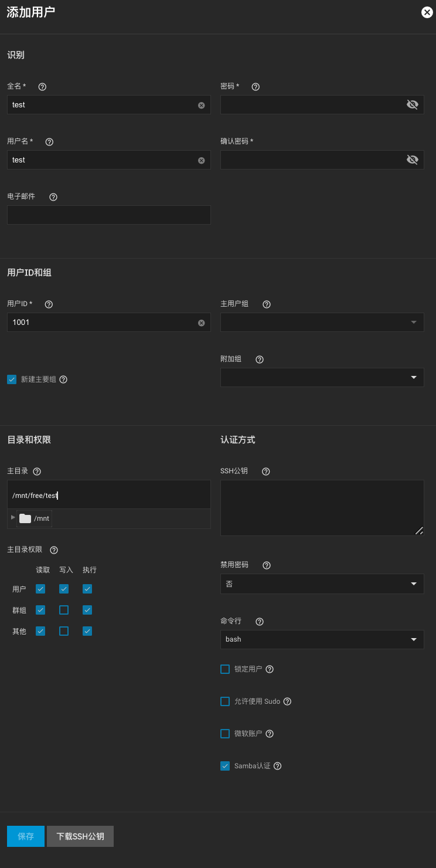Show help for SSH公钥
The image size is (436, 868).
coord(265,472)
